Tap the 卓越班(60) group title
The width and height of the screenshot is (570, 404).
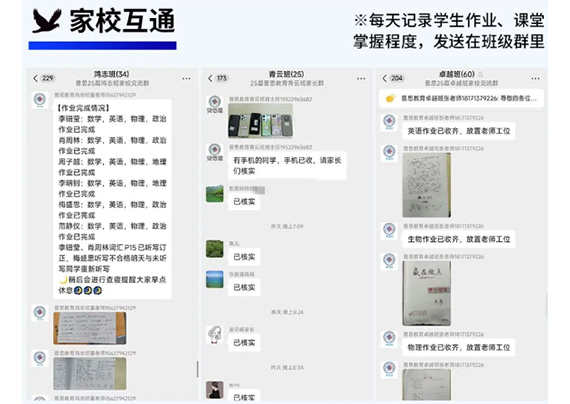[457, 74]
